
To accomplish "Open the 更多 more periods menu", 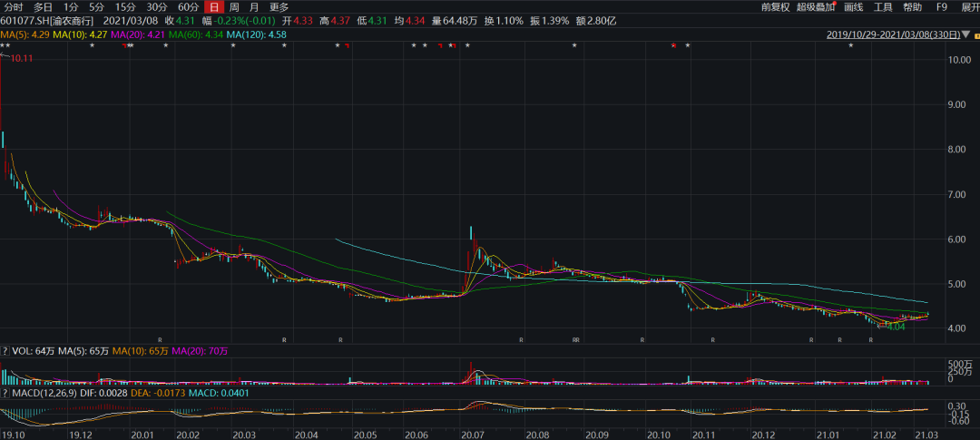I will pos(279,7).
